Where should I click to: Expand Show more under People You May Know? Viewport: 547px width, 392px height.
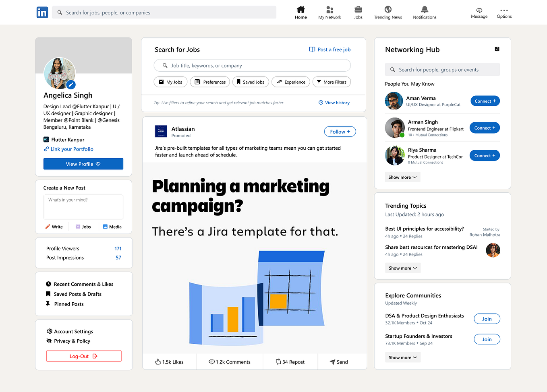[402, 177]
